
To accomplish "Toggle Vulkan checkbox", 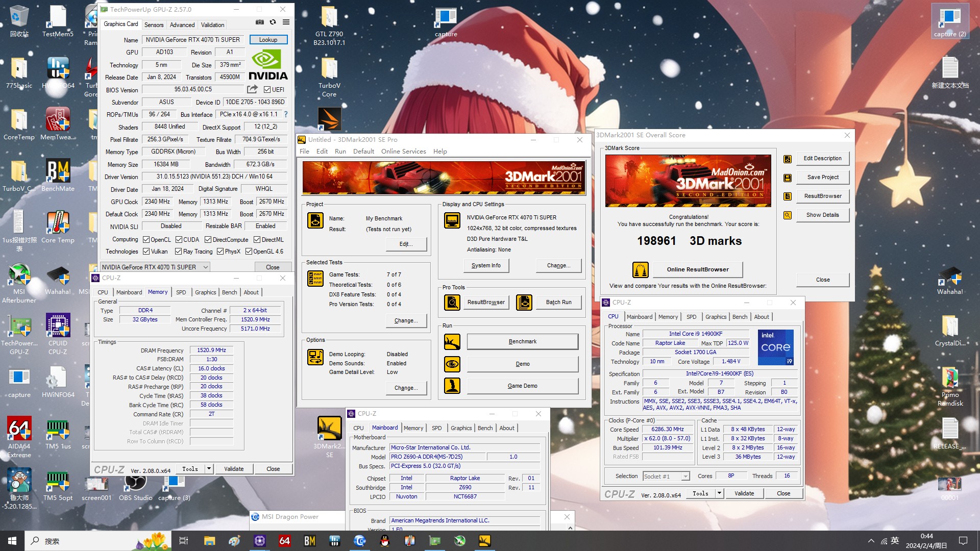I will coord(146,251).
